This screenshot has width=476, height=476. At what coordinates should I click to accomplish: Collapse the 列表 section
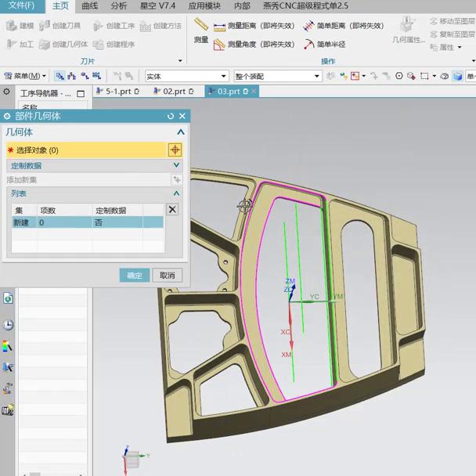coord(176,193)
